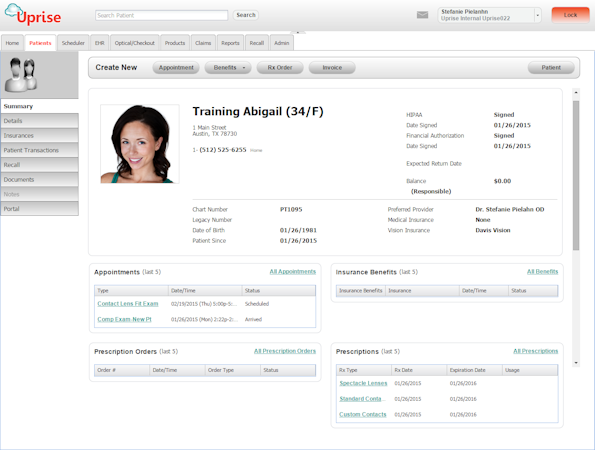Sort appointments by Type column header
The image size is (595, 450).
131,291
